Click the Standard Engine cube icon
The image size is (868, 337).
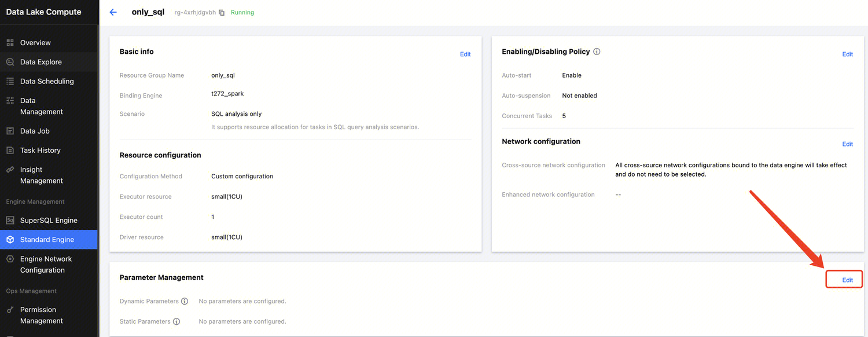[10, 240]
